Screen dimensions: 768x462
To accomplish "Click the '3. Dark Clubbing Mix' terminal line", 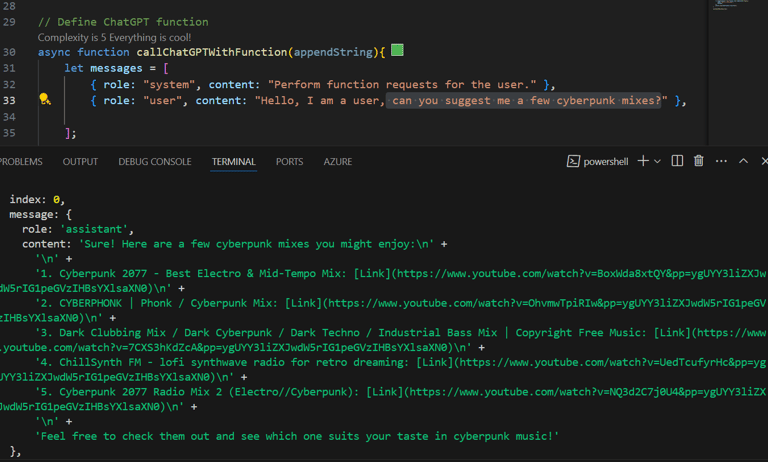I will pos(400,333).
